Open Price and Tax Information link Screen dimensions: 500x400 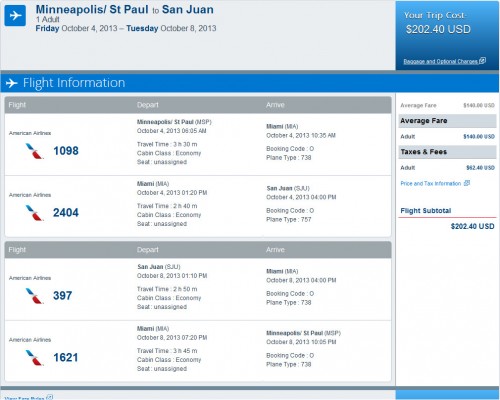[431, 184]
